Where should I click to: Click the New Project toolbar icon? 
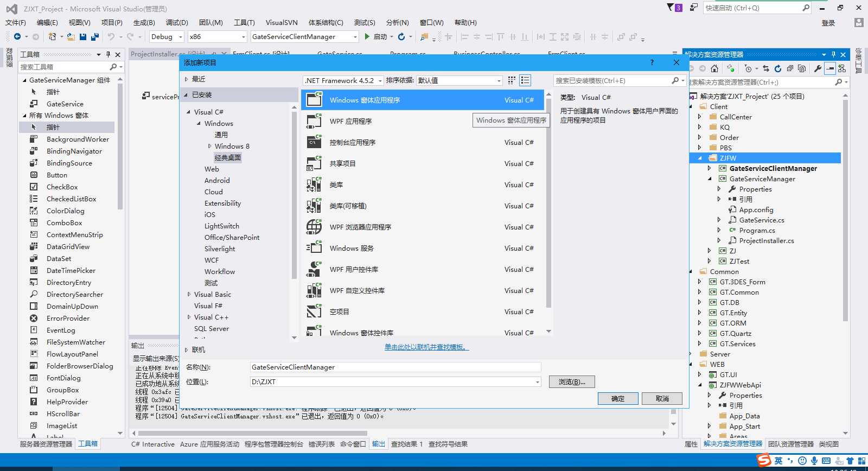tap(52, 36)
